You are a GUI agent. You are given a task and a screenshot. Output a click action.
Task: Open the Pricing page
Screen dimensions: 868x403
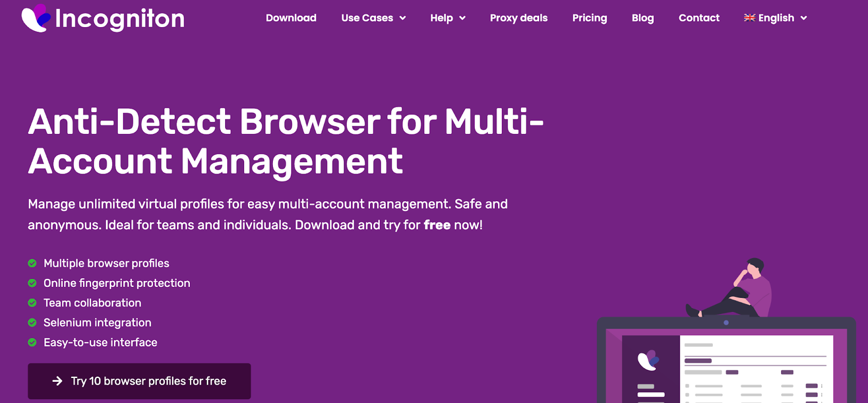coord(590,18)
